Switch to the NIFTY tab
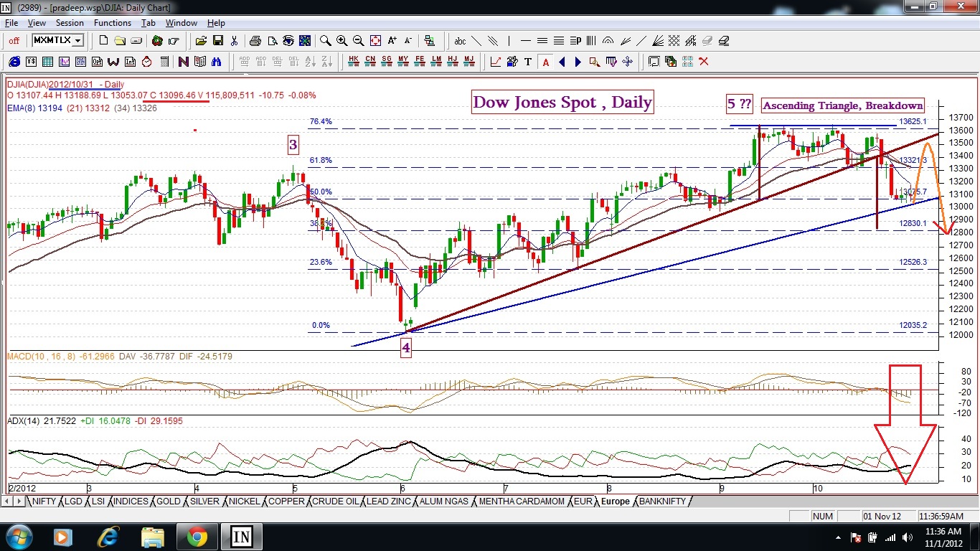 coord(44,501)
